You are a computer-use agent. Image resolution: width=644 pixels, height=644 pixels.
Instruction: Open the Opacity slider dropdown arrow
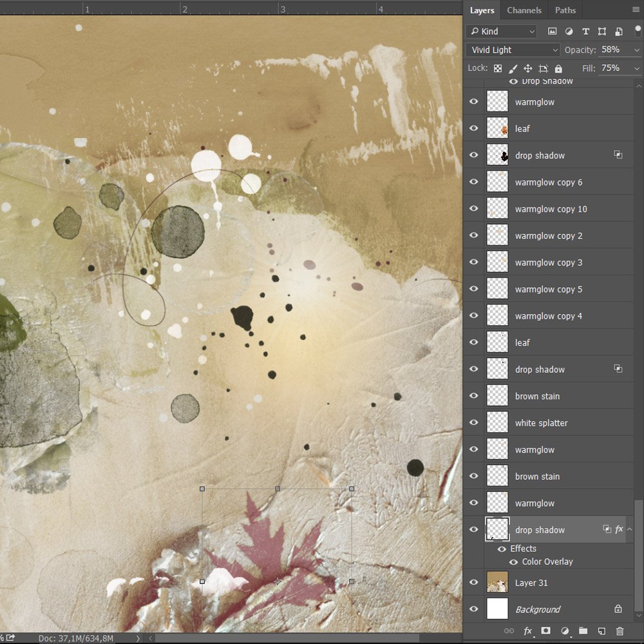point(637,50)
